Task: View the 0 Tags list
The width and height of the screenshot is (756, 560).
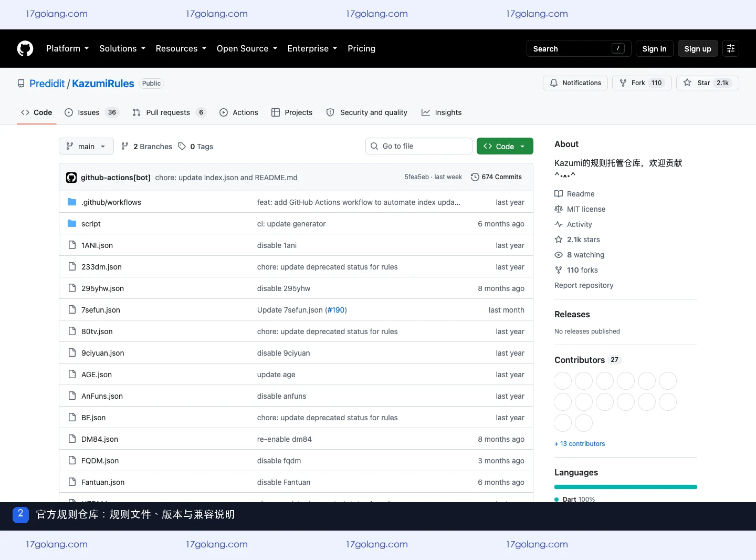Action: tap(195, 147)
